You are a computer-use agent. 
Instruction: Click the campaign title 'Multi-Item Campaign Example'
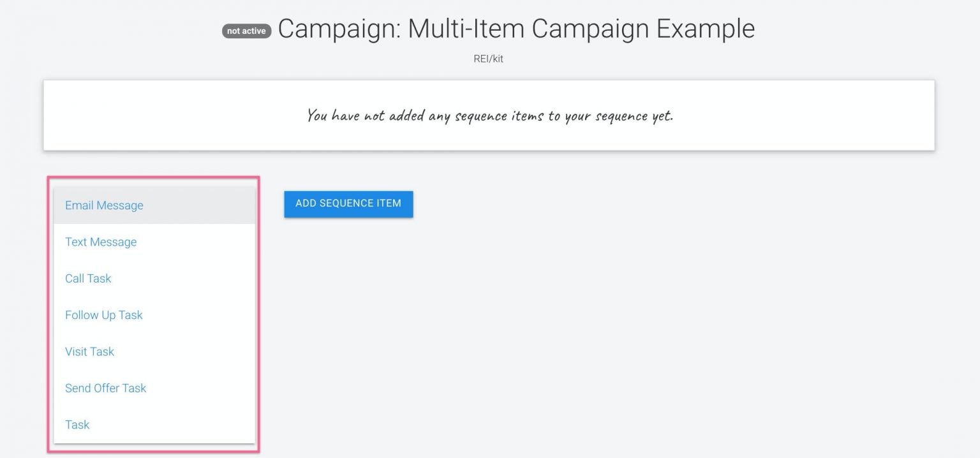pos(517,29)
